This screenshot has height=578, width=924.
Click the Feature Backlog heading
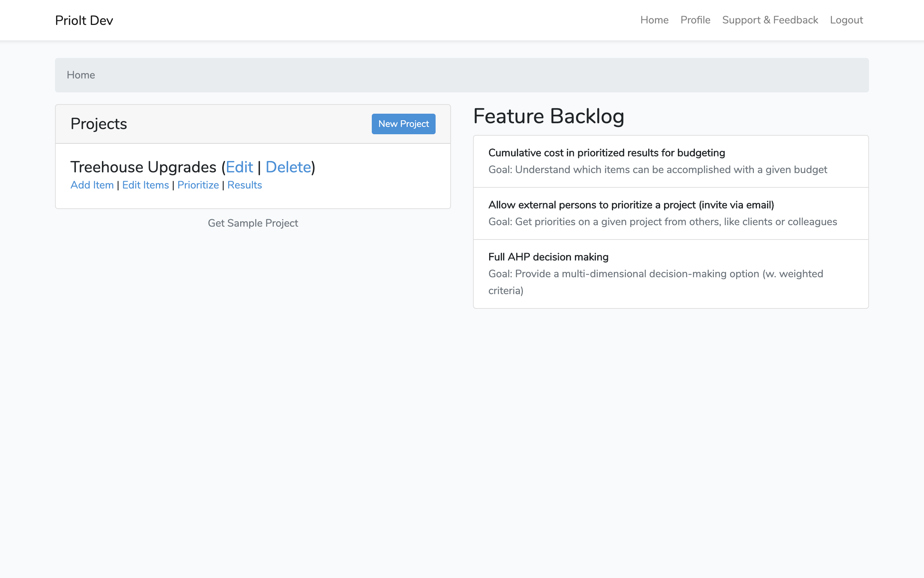pyautogui.click(x=549, y=116)
